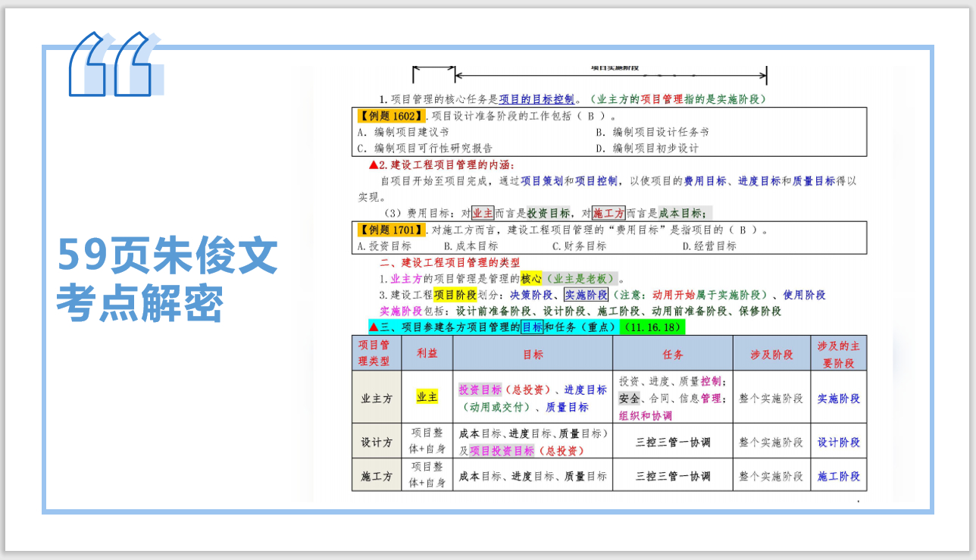Click "三控三管一协调" in the 施工方 row
The height and width of the screenshot is (560, 976).
tap(673, 476)
